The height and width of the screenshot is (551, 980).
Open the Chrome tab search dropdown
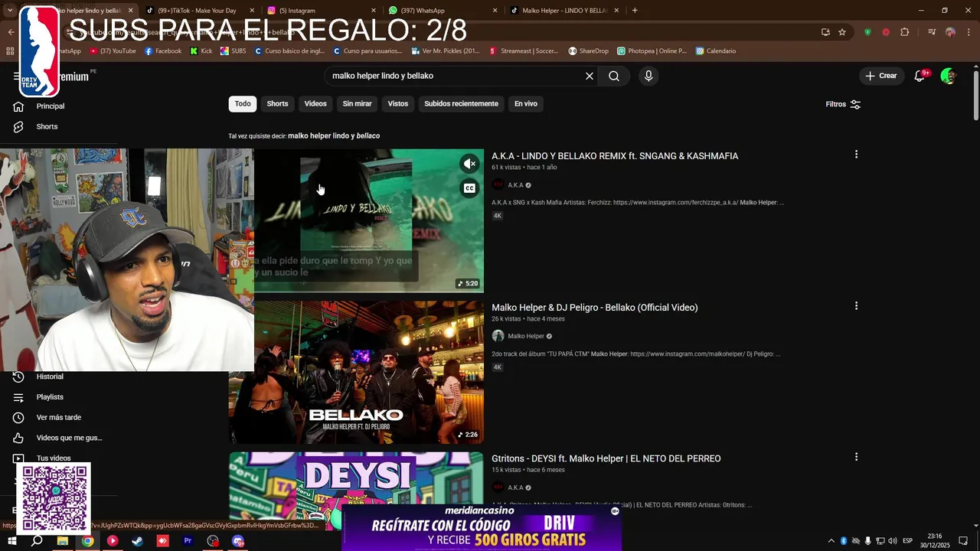click(x=10, y=11)
